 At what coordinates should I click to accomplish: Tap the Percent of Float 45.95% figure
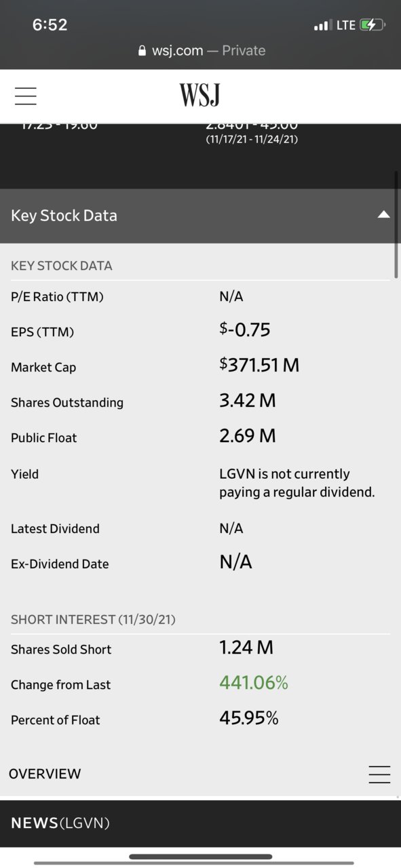coord(249,718)
